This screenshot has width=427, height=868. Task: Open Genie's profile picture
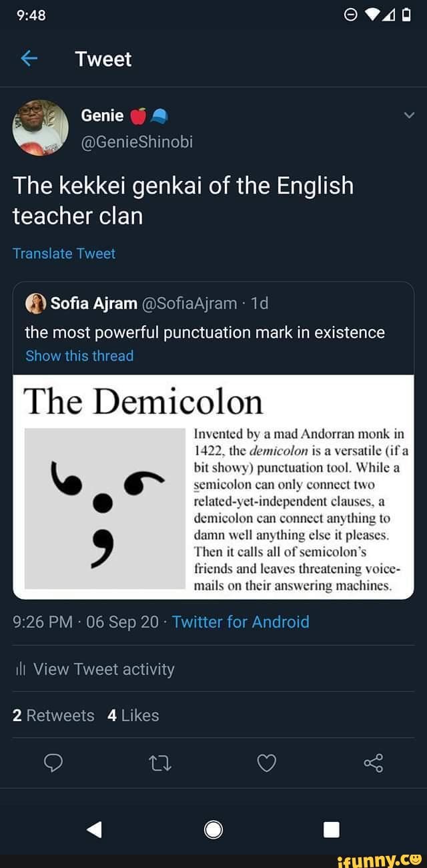(40, 127)
